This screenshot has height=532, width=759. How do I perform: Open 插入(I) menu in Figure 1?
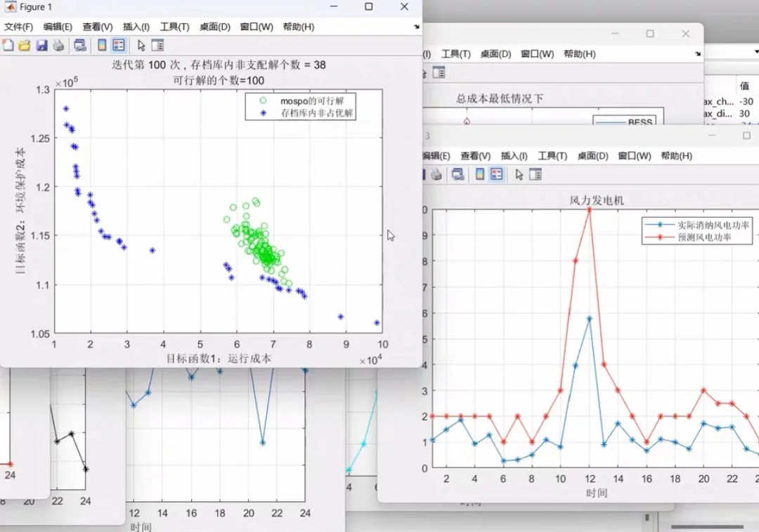[136, 27]
